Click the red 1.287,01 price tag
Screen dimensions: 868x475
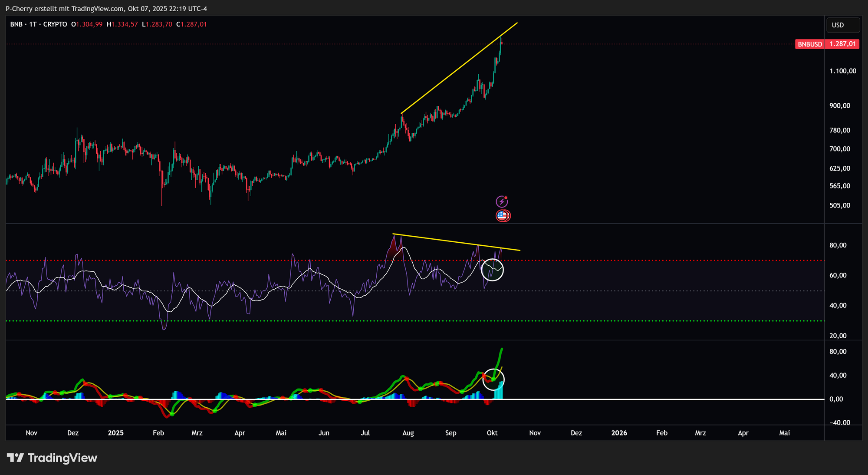tap(842, 44)
